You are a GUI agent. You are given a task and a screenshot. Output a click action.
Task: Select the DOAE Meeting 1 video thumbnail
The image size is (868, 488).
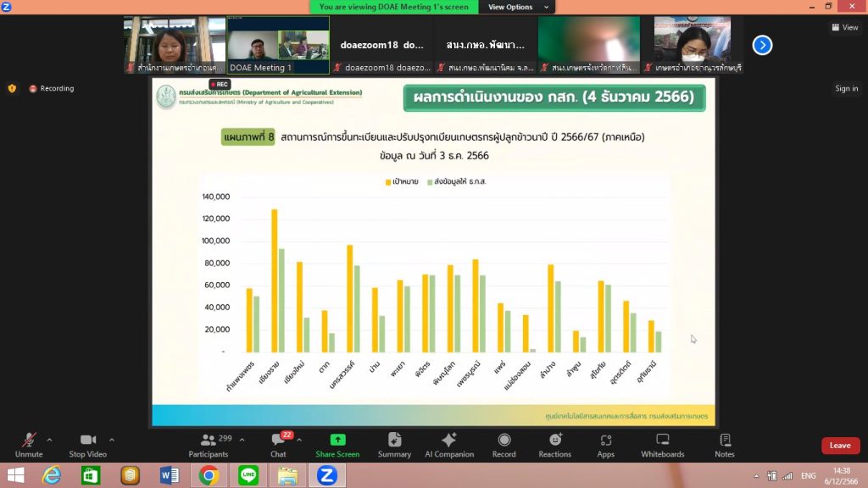[x=277, y=45]
